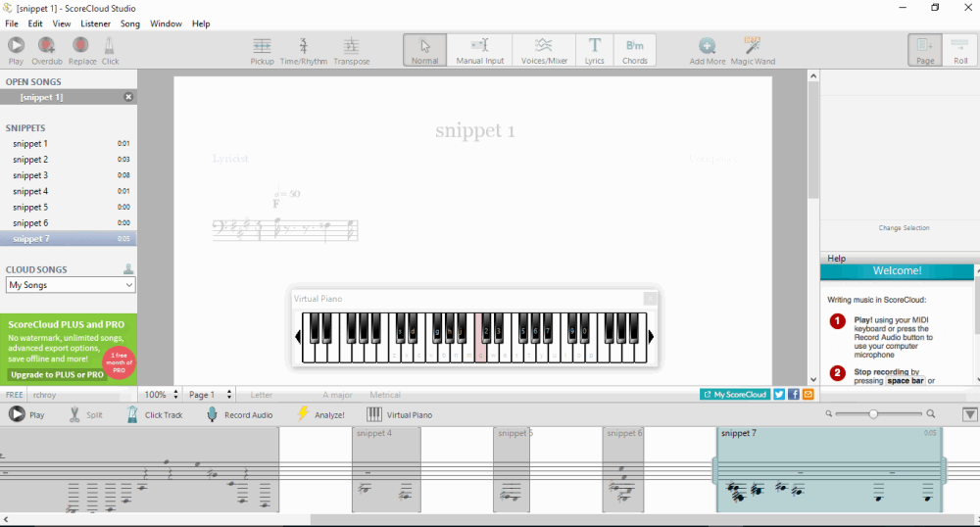Shift the Virtual Piano left with arrow
The height and width of the screenshot is (527, 980).
[x=298, y=337]
